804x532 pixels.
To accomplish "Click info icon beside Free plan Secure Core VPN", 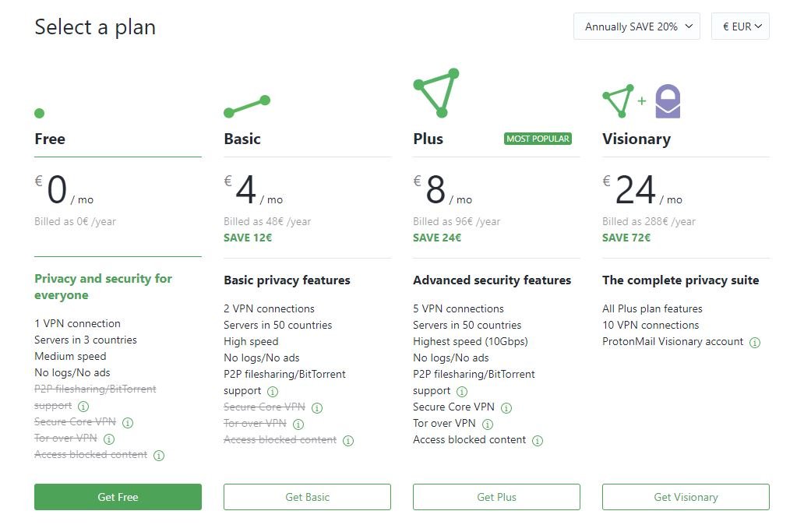I will click(x=128, y=422).
